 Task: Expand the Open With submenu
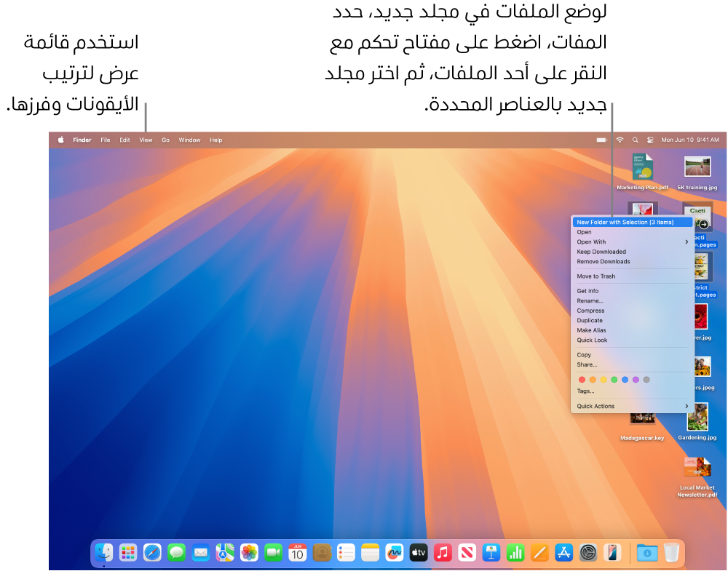pos(633,241)
